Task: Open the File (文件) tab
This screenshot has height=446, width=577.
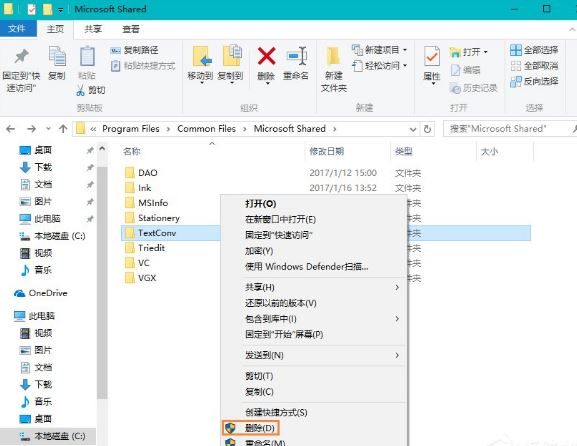Action: point(18,28)
